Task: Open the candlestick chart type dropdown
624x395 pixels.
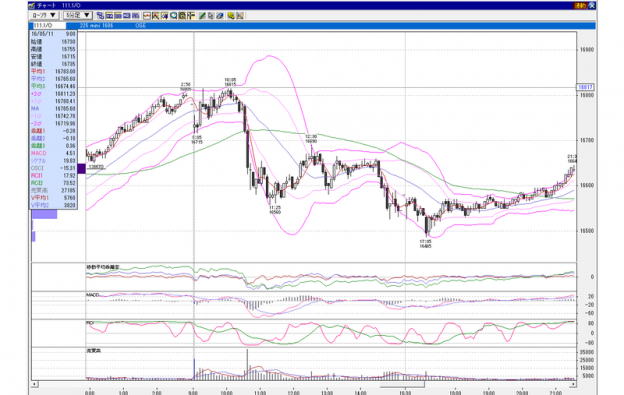Action: 44,16
